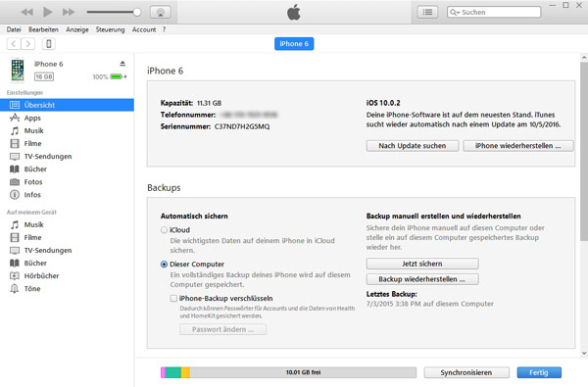Click the Nach Update suchen button

coord(413,146)
